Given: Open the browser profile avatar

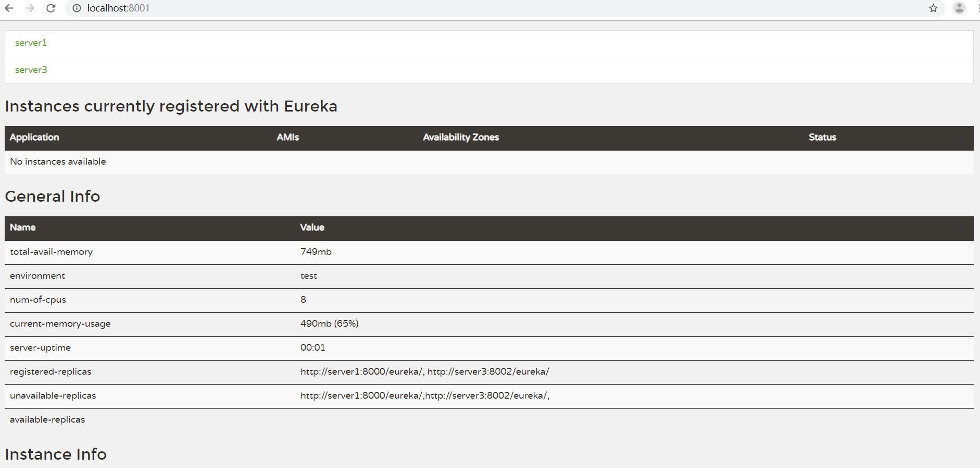Looking at the screenshot, I should [959, 8].
